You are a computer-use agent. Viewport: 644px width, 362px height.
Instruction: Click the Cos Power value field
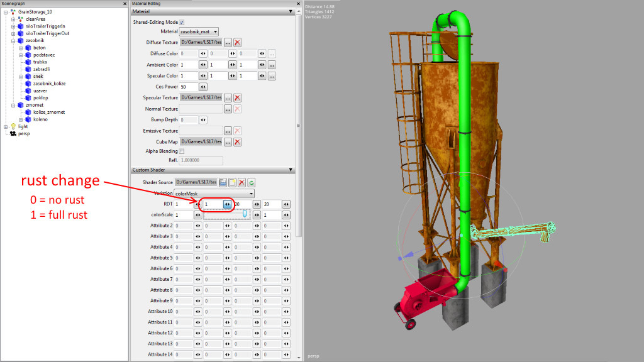188,87
